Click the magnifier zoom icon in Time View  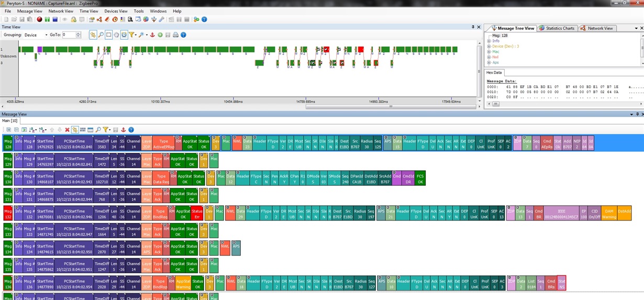click(x=101, y=35)
